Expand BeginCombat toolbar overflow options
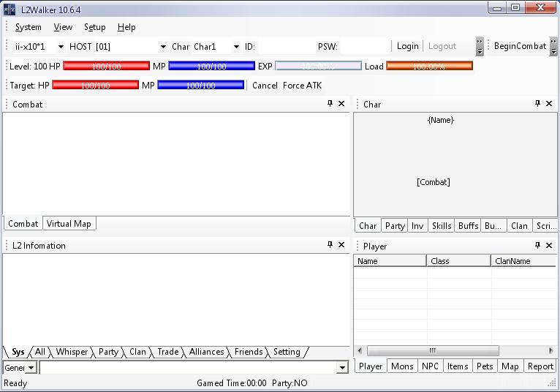Viewport: 560px width, 392px height. pyautogui.click(x=553, y=47)
